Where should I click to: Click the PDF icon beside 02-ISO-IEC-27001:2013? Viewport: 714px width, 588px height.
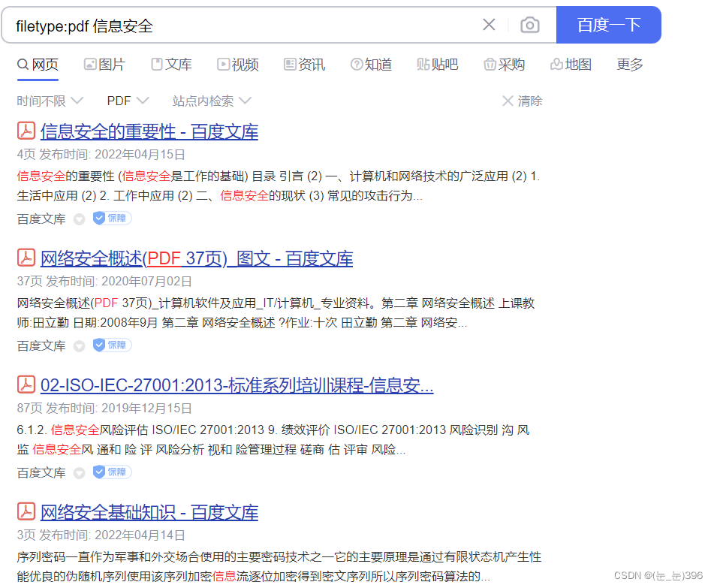tap(26, 384)
